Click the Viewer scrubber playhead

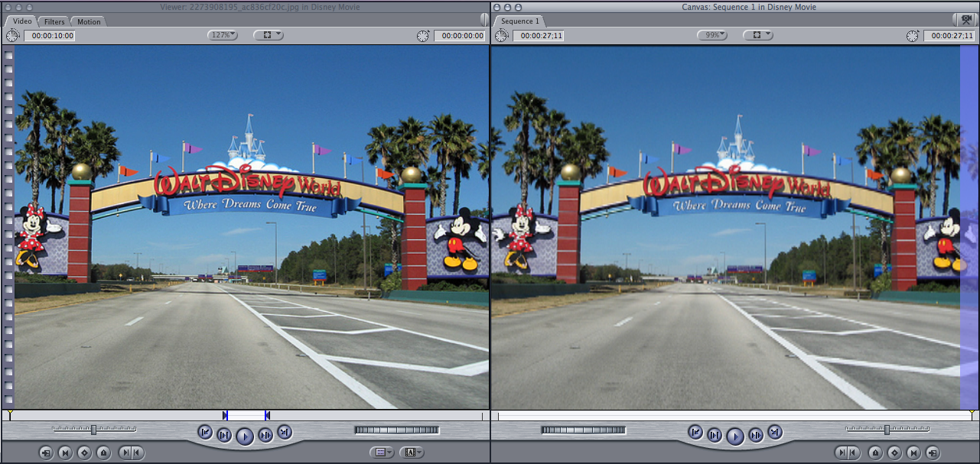point(9,415)
